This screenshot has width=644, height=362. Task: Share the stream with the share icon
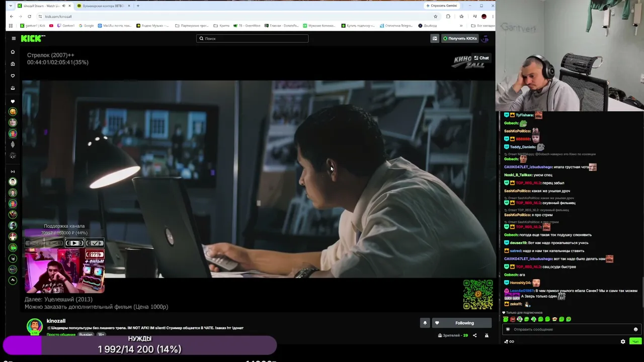tap(474, 335)
